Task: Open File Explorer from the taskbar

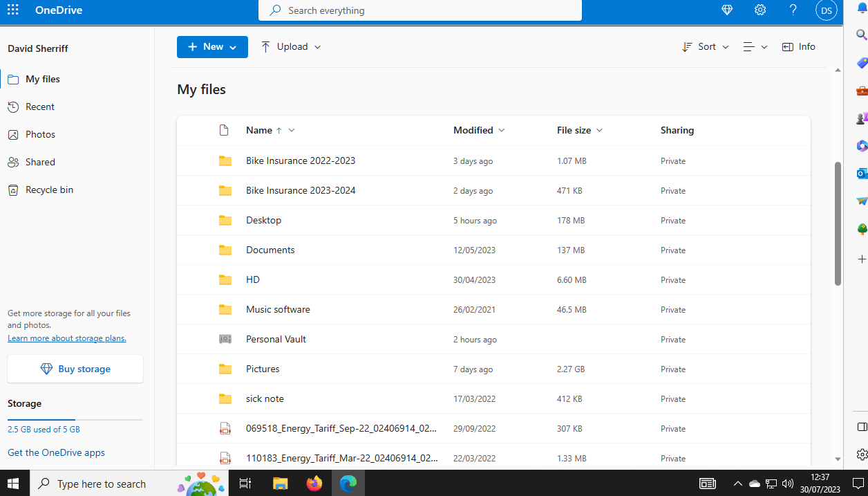Action: 279,484
